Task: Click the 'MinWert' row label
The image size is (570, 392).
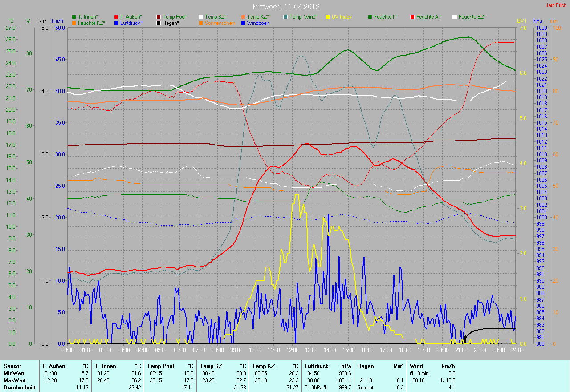Action: [14, 373]
